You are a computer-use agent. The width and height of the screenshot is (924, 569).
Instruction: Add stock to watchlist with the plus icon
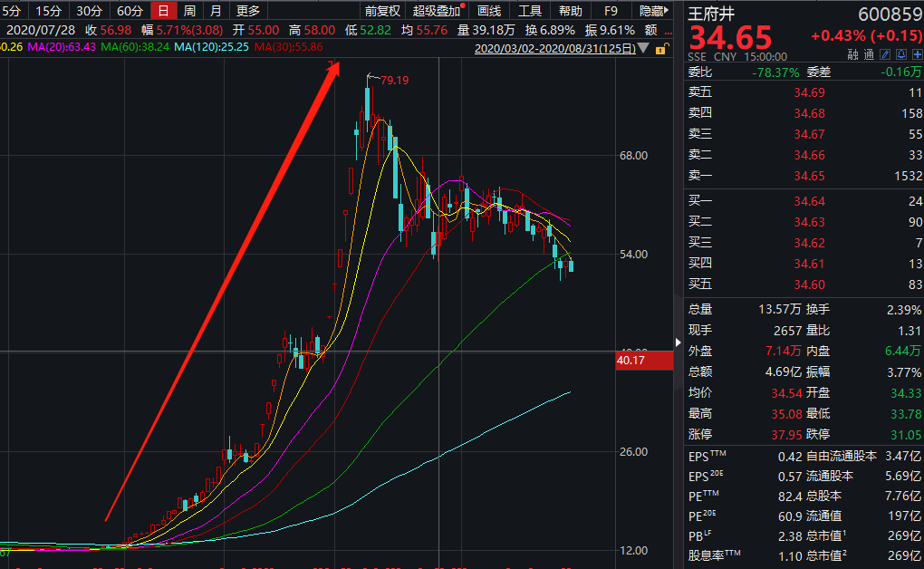[917, 55]
